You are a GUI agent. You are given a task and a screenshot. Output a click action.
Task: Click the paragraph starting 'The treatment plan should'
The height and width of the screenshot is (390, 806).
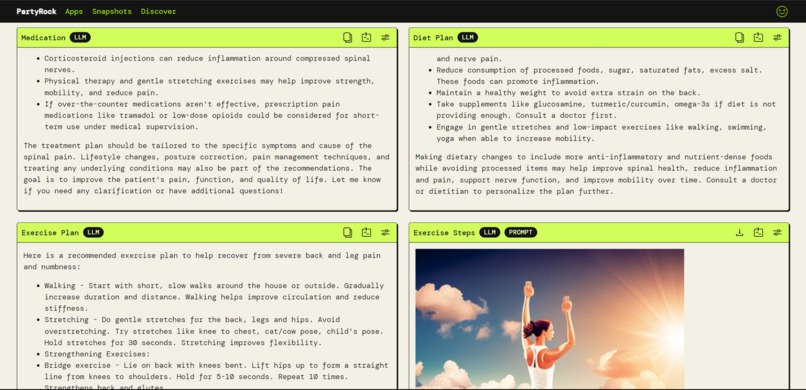pos(206,168)
